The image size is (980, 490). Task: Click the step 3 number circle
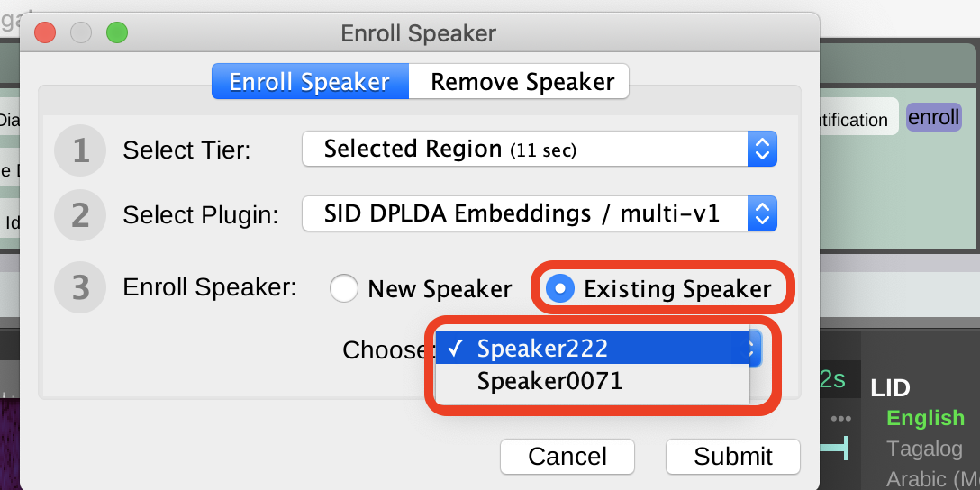[81, 287]
